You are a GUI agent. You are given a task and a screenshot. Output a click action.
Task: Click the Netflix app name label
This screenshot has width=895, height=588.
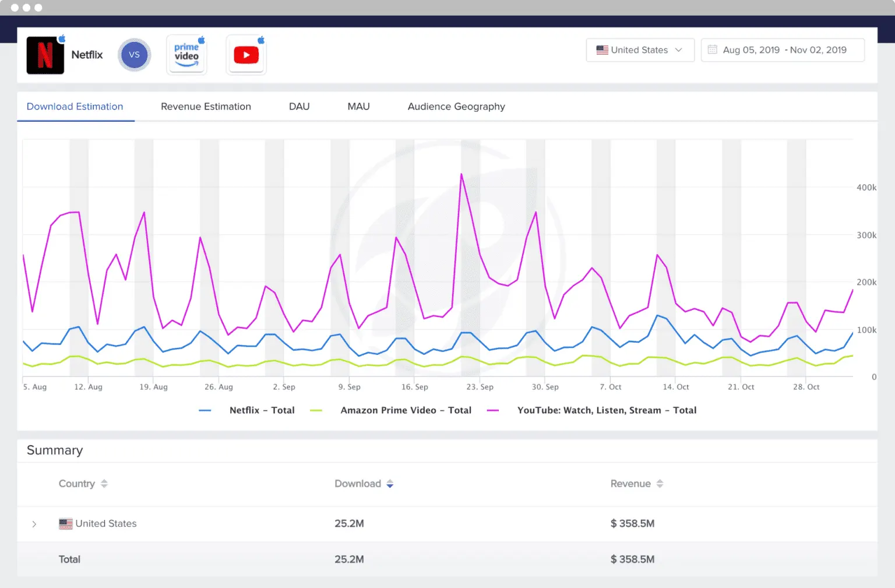point(87,55)
